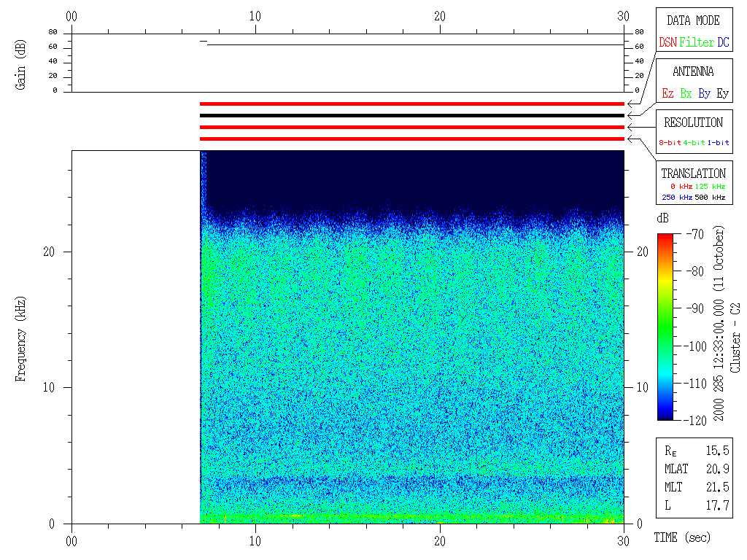Select the green Filter data mode label
This screenshot has height=560, width=747.
tap(697, 43)
